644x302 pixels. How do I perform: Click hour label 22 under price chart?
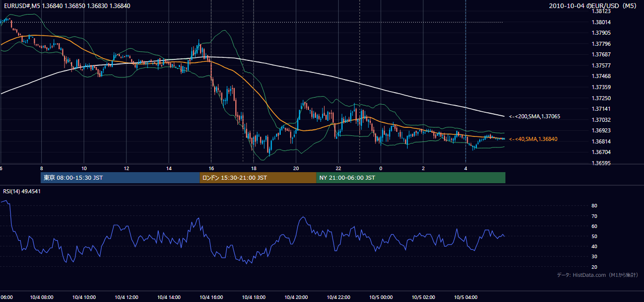pyautogui.click(x=338, y=168)
